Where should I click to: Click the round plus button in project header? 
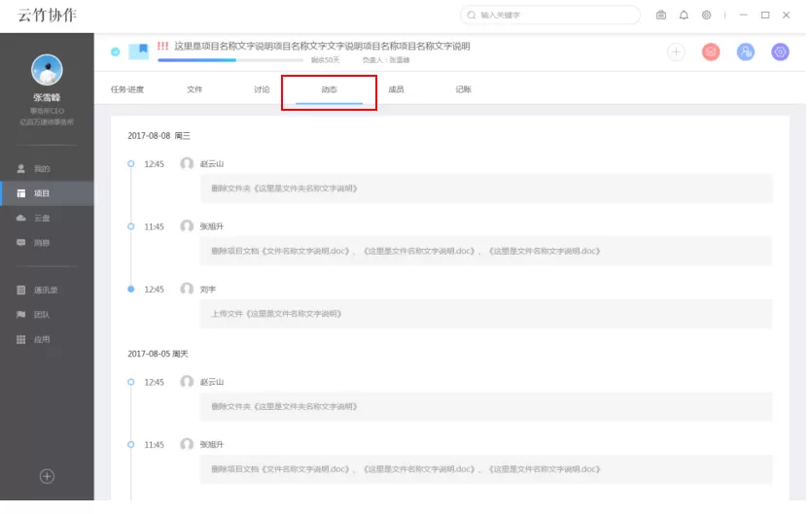coord(676,51)
